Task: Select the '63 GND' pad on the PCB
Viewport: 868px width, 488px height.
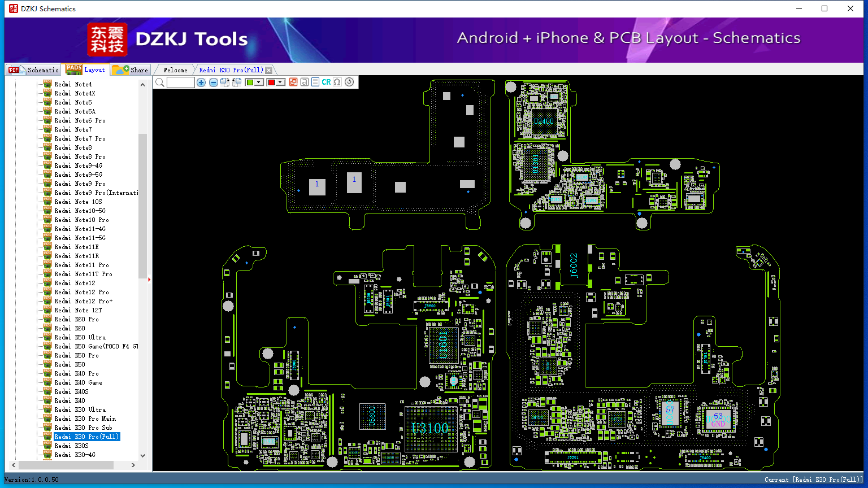Action: [718, 420]
